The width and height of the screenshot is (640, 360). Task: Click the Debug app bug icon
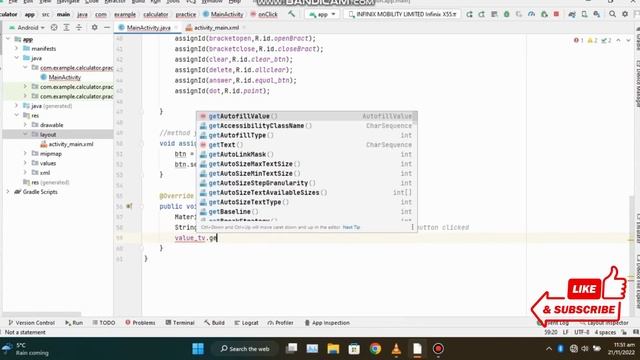(x=507, y=14)
